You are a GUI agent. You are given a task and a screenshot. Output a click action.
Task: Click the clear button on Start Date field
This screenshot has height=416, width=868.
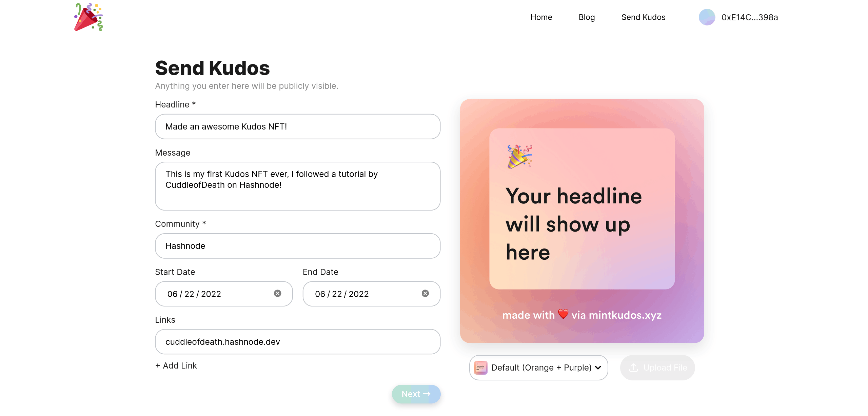278,293
